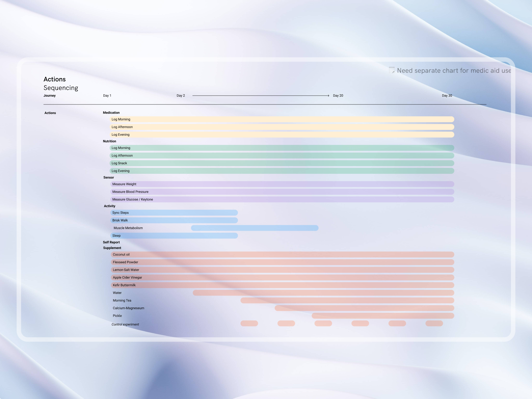Click the Nutrition Log Morning green bar
The width and height of the screenshot is (532, 399).
[282, 148]
